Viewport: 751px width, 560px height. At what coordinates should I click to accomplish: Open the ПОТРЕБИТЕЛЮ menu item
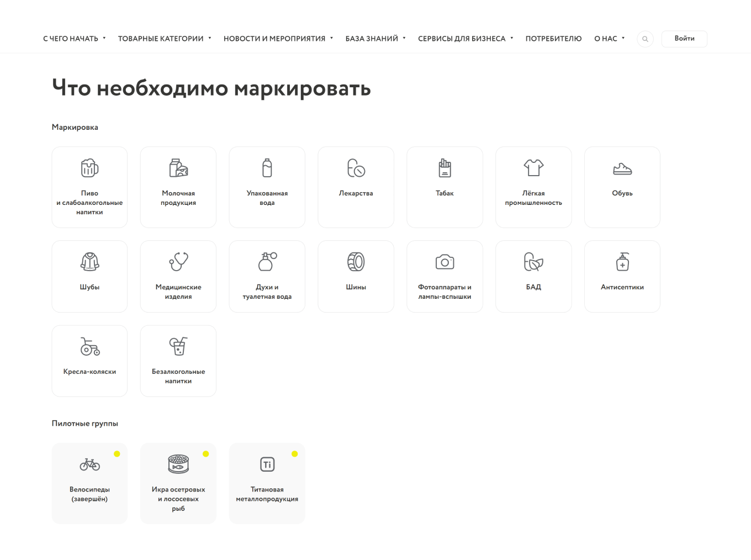pyautogui.click(x=553, y=39)
